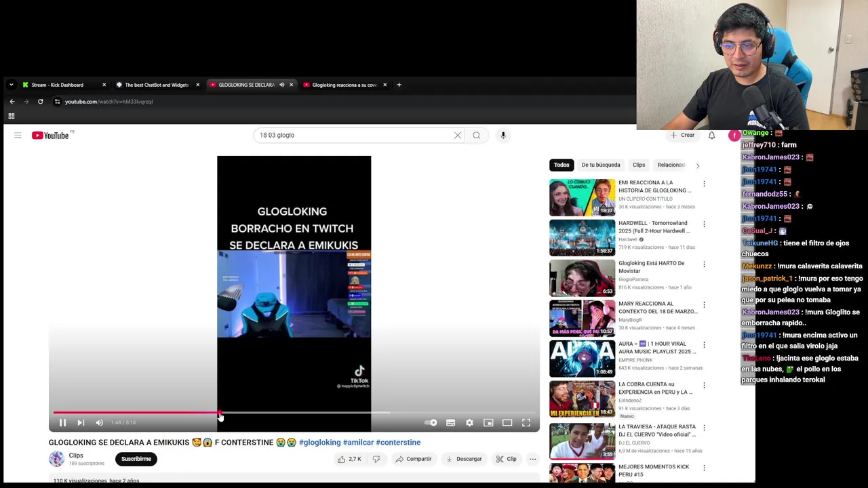The width and height of the screenshot is (868, 488).
Task: Show more filter chips with arrow
Action: click(x=697, y=165)
